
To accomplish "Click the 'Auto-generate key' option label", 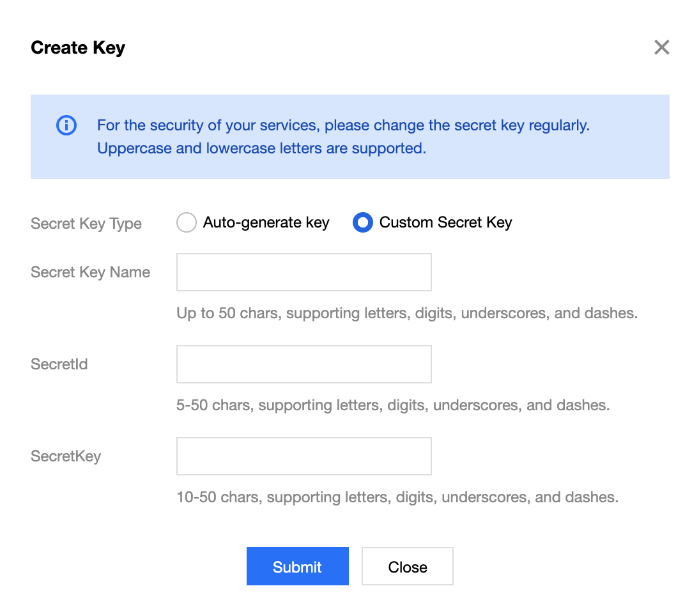I will 266,222.
